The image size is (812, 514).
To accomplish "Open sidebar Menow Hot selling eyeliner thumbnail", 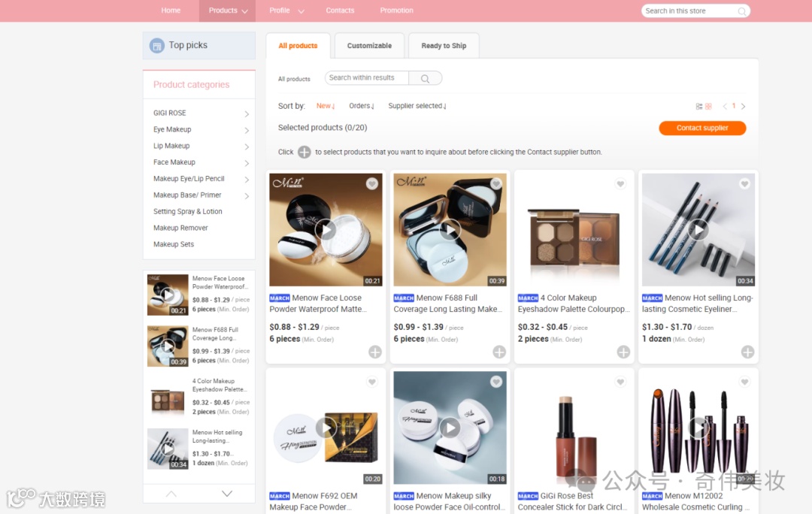I will click(168, 449).
